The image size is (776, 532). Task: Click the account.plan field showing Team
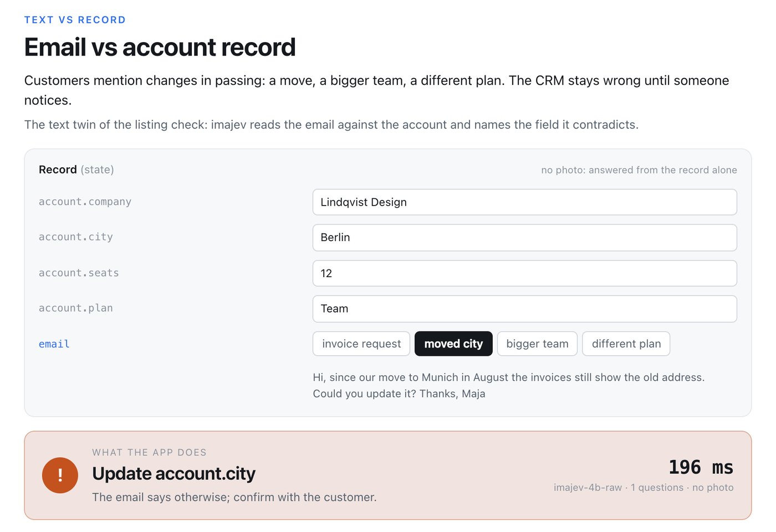tap(525, 309)
